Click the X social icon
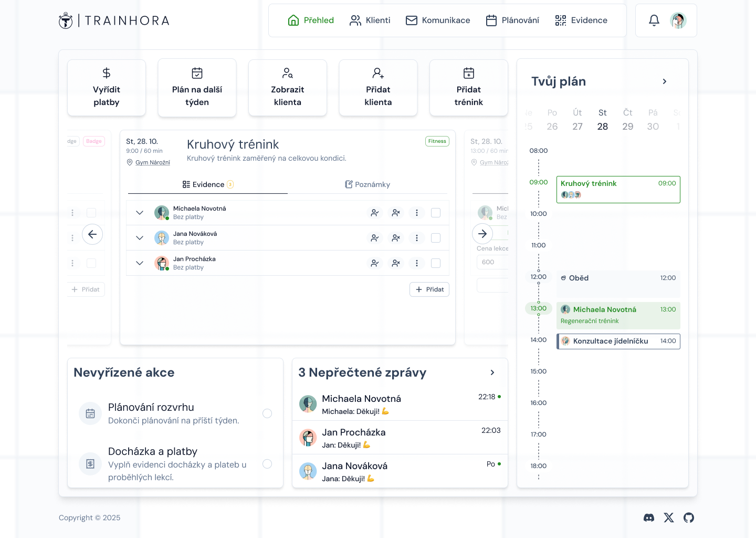The width and height of the screenshot is (756, 538). (669, 518)
